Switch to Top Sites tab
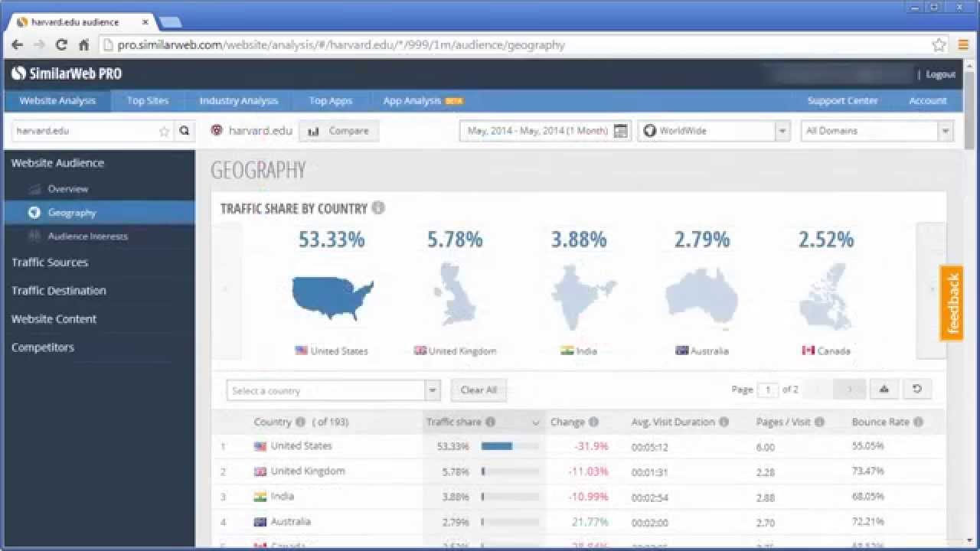Viewport: 980px width, 551px height. [x=148, y=100]
